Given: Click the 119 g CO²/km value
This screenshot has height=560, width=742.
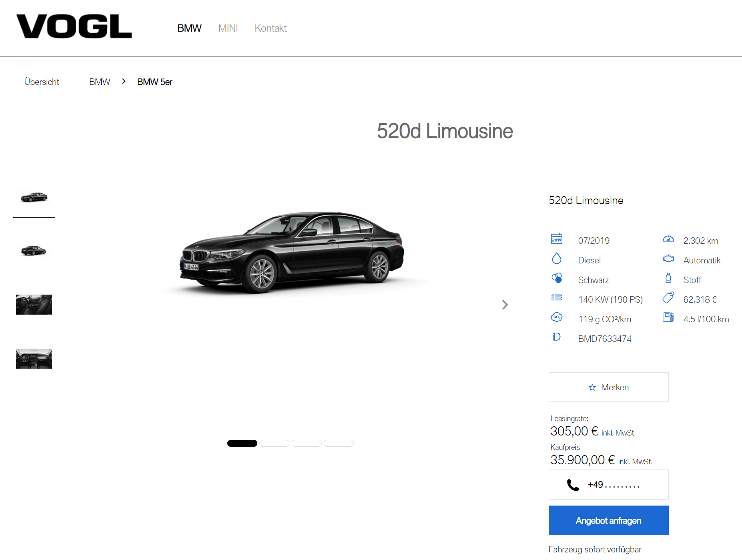Looking at the screenshot, I should (x=605, y=319).
